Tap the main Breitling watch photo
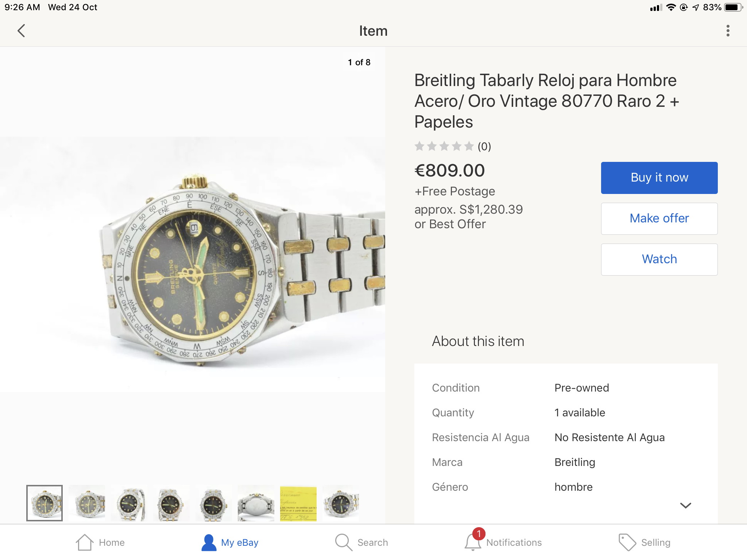 pos(193,264)
